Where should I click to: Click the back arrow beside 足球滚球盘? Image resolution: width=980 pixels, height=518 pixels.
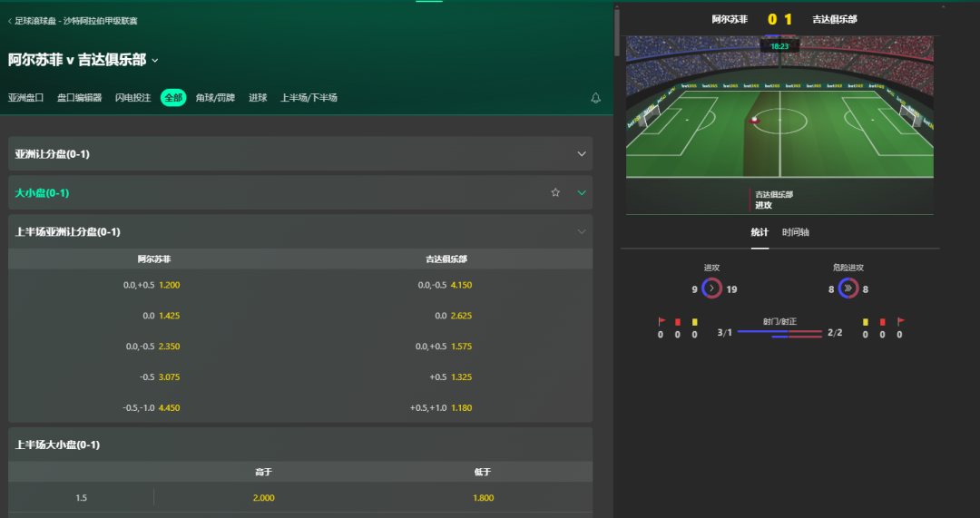[10, 21]
